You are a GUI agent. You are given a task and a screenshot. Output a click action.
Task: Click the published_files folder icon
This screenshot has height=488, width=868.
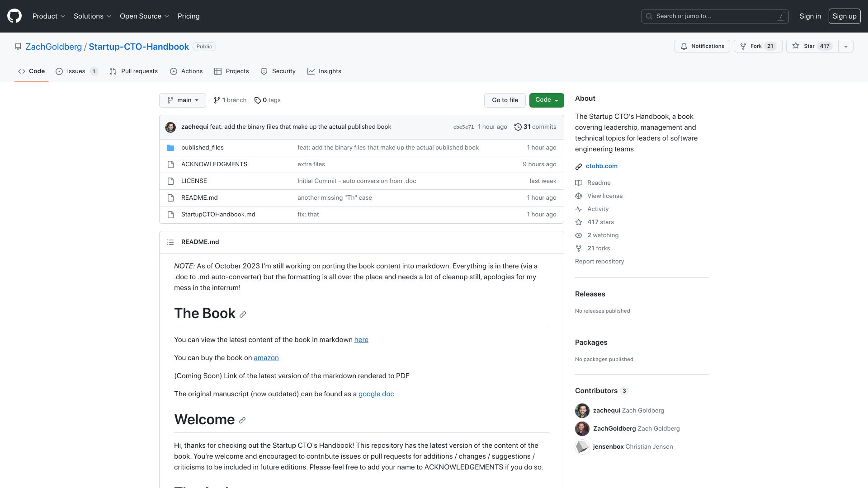170,148
